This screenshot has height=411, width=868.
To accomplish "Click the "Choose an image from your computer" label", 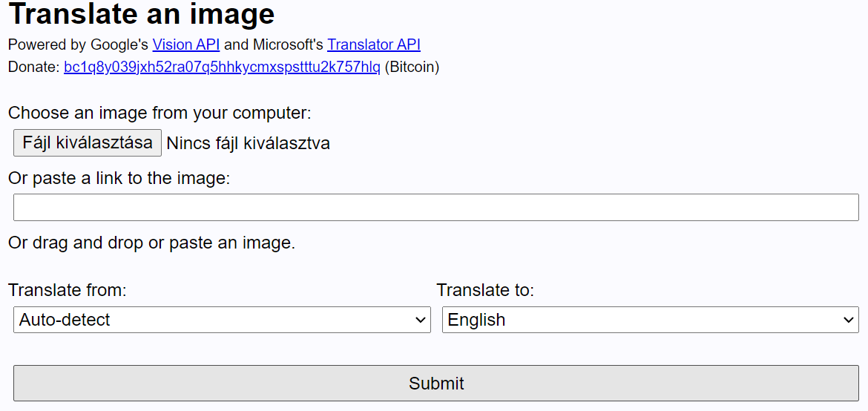I will click(x=160, y=114).
